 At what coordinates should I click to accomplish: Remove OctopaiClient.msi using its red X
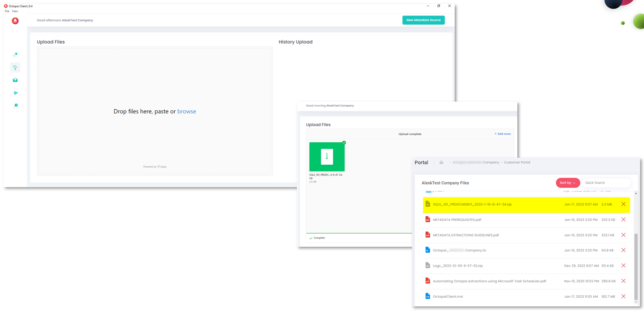(x=623, y=296)
